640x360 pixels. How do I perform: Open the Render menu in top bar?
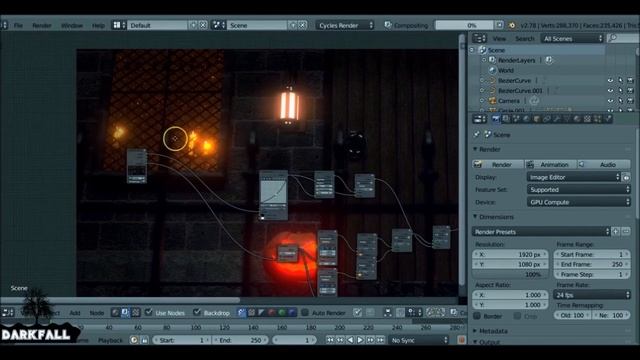42,25
